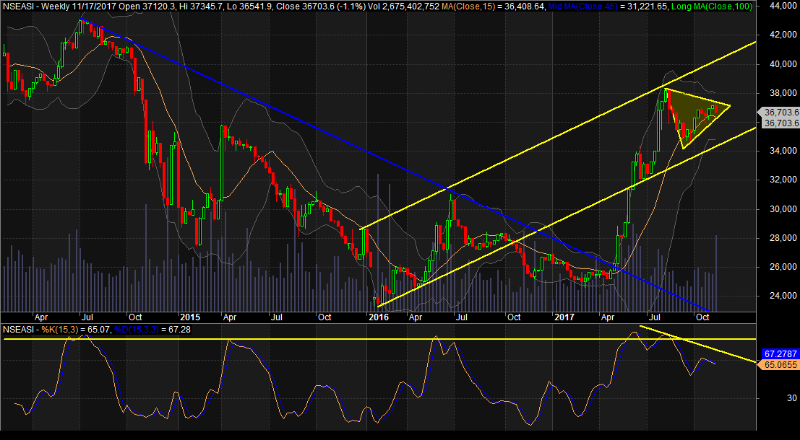Click the 24,000 price axis label
The width and height of the screenshot is (800, 440).
(x=782, y=296)
